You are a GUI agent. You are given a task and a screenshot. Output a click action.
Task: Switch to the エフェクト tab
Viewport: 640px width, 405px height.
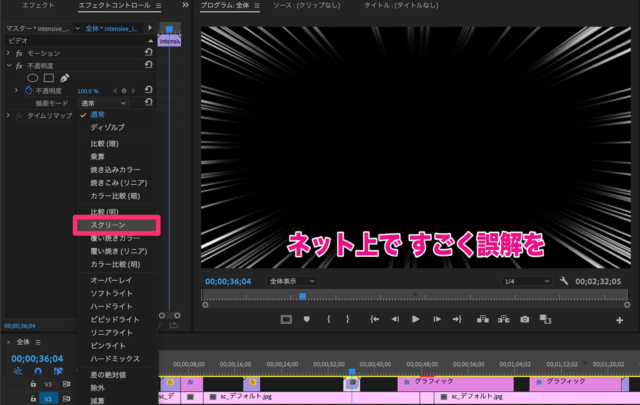point(37,6)
